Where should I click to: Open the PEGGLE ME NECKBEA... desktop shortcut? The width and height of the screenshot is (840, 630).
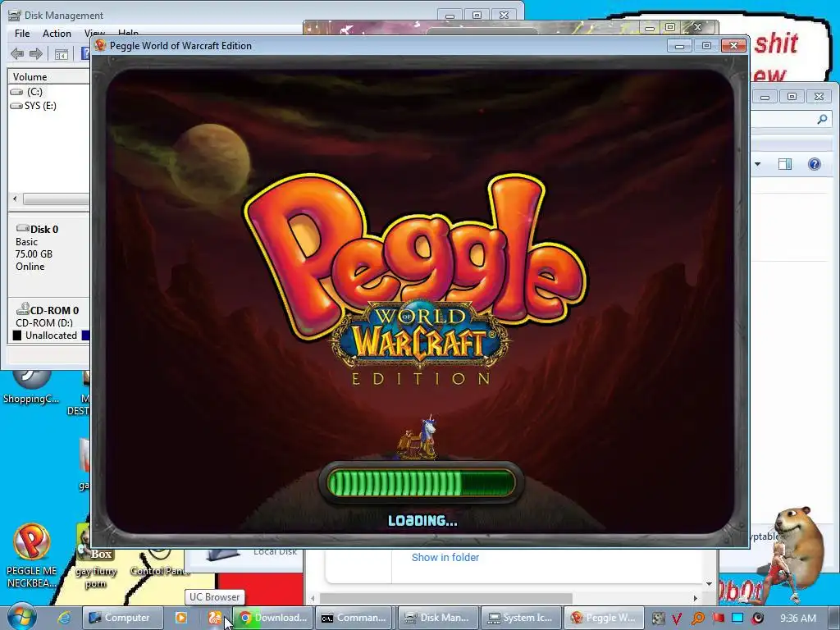coord(31,555)
